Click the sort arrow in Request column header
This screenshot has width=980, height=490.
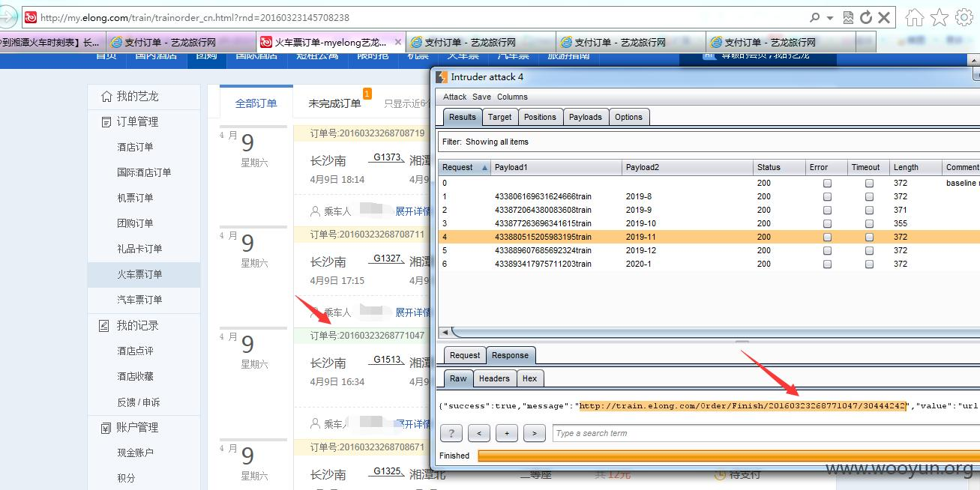(x=484, y=168)
